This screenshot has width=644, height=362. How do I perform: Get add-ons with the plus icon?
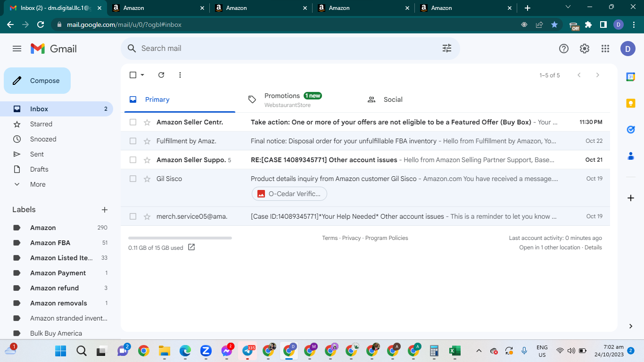pos(631,198)
